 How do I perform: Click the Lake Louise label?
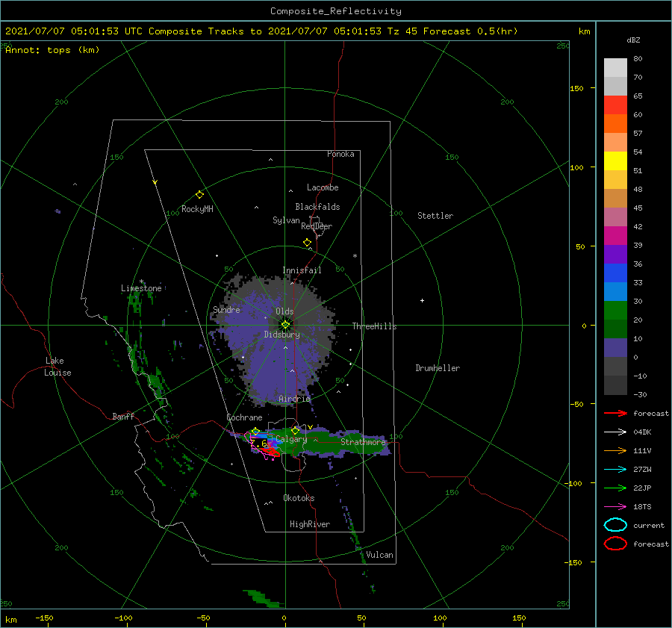57,367
